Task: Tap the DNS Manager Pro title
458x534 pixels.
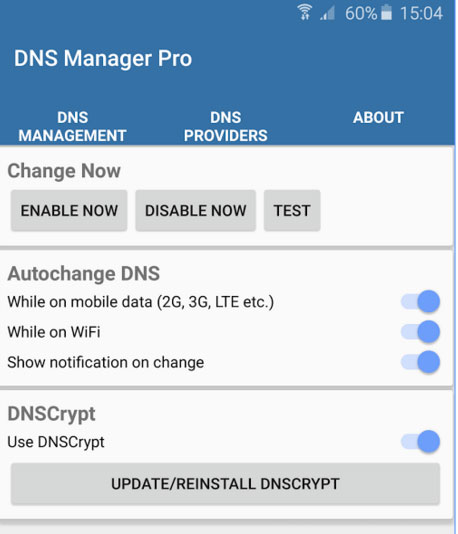Action: 103,59
